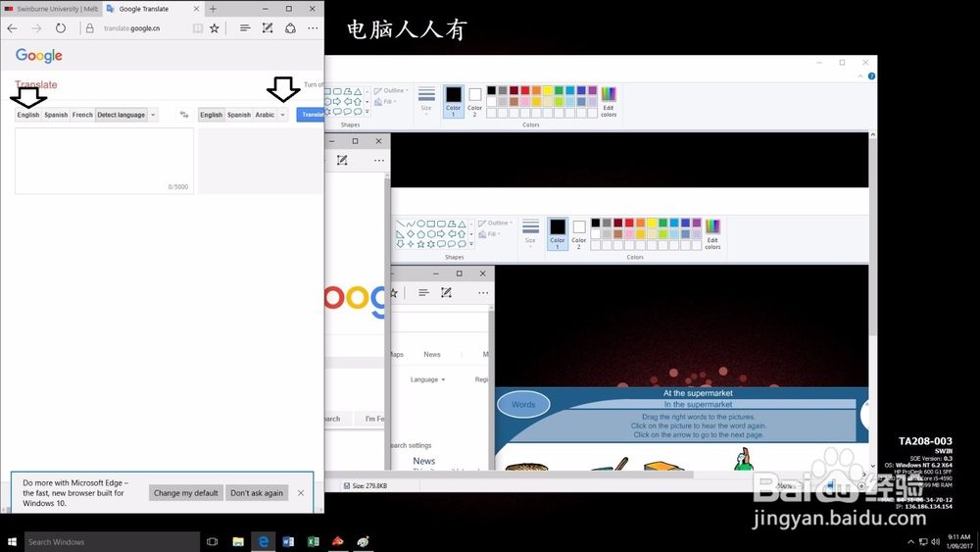The width and height of the screenshot is (980, 552).
Task: Refresh the Google Translate page
Action: (x=60, y=28)
